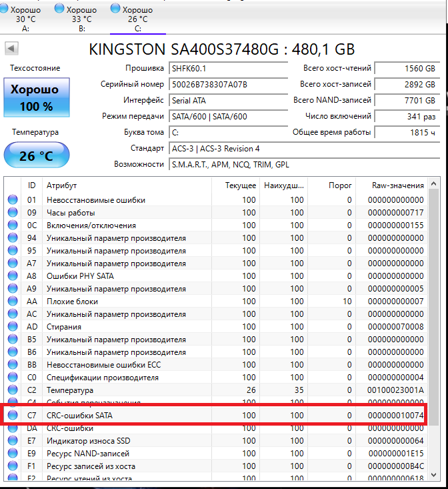Click the scrollbar down arrow of SMART list
Viewport: 448px width, 489px height.
point(433,474)
